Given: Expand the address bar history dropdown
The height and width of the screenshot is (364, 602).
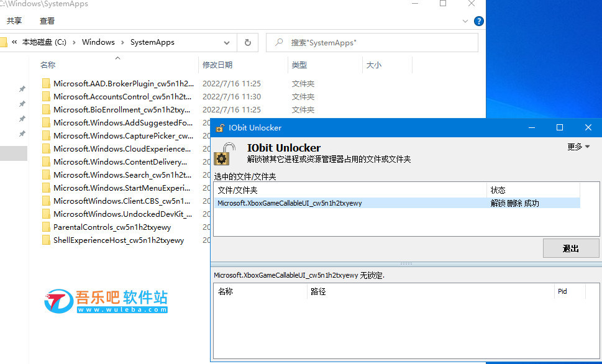Looking at the screenshot, I should [x=227, y=42].
